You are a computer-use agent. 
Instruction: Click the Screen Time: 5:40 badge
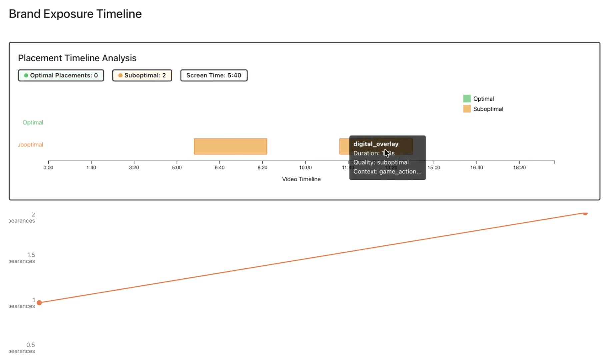[214, 75]
